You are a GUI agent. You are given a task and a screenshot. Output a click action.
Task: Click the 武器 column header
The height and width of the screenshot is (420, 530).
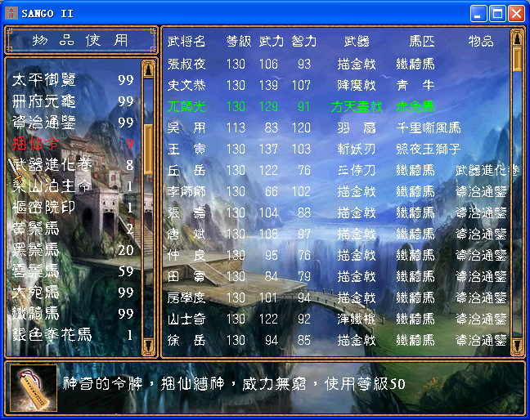[x=357, y=42]
